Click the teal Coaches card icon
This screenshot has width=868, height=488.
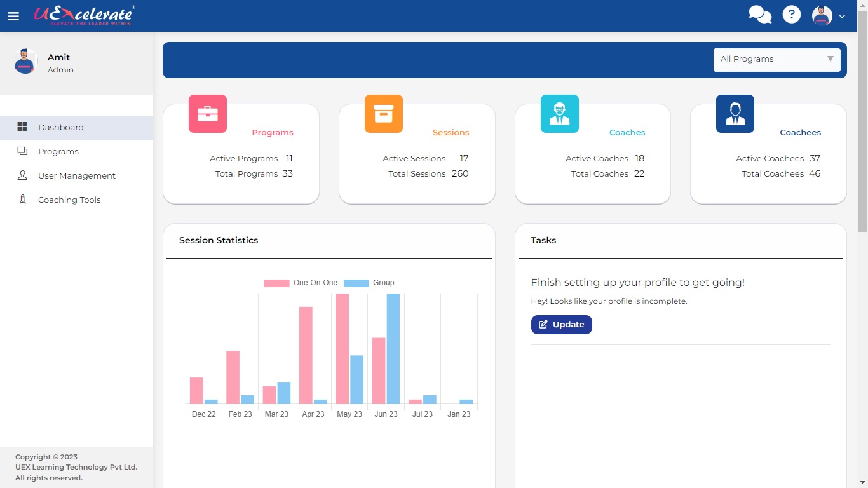point(559,114)
